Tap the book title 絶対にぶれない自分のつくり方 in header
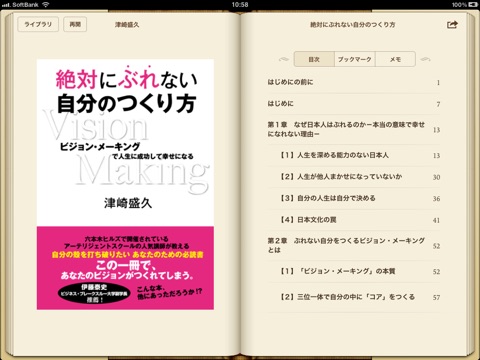The image size is (480, 360). click(353, 25)
